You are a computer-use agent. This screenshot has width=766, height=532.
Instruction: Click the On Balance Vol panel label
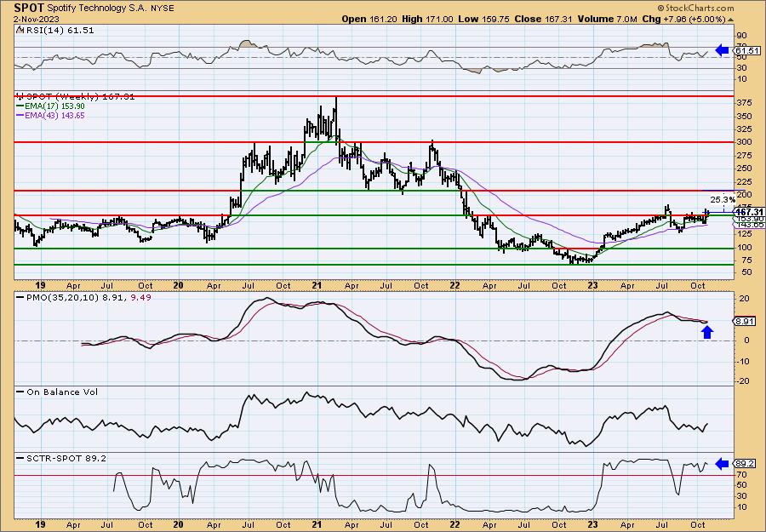click(58, 392)
